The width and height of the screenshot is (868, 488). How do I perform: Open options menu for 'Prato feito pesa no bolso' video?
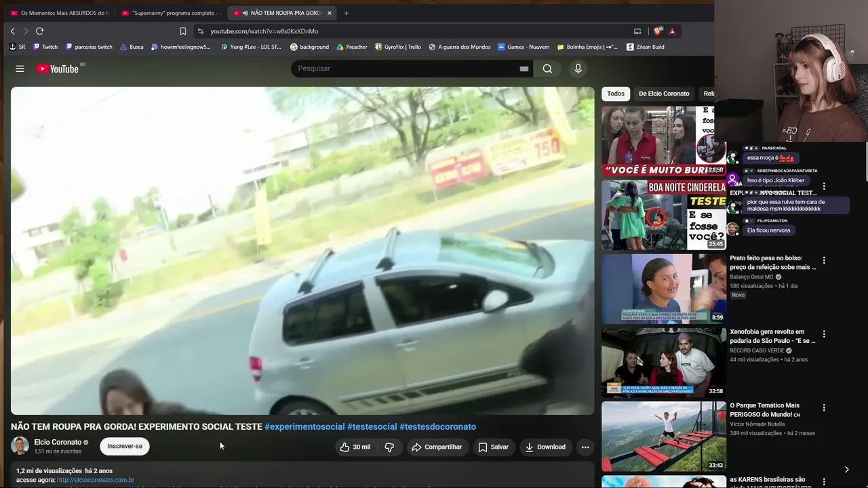click(x=824, y=260)
